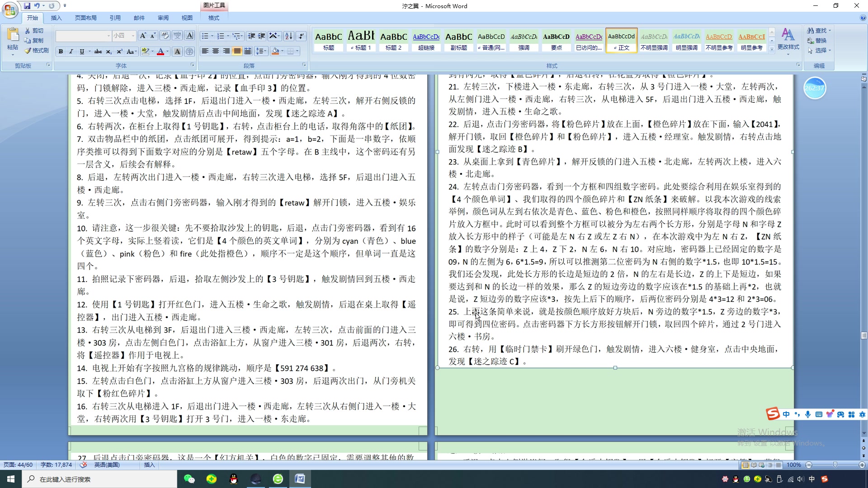
Task: Click the Character Border icon
Action: (190, 36)
